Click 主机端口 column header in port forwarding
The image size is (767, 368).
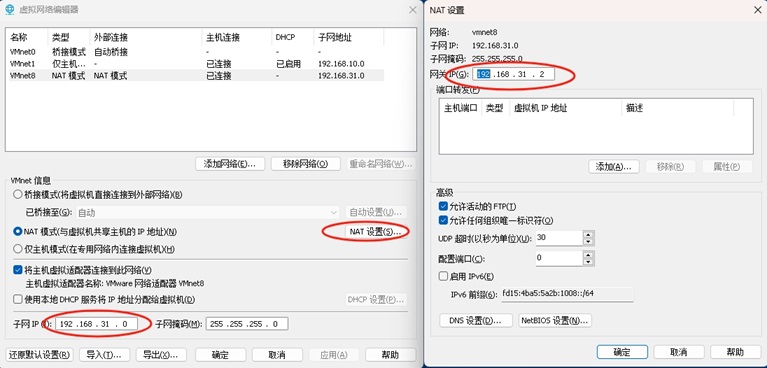tap(460, 108)
